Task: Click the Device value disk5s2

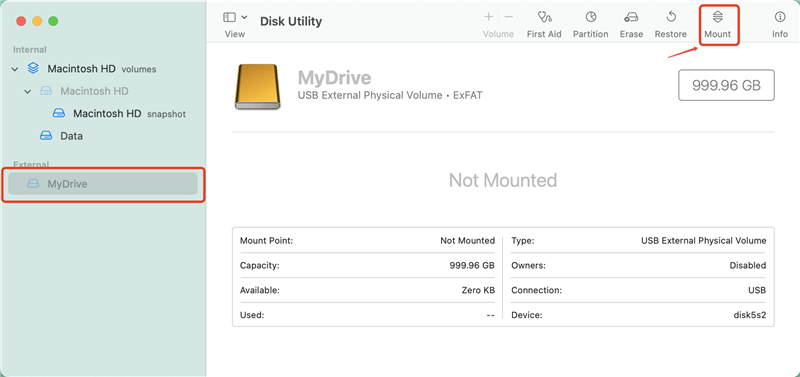Action: [749, 315]
